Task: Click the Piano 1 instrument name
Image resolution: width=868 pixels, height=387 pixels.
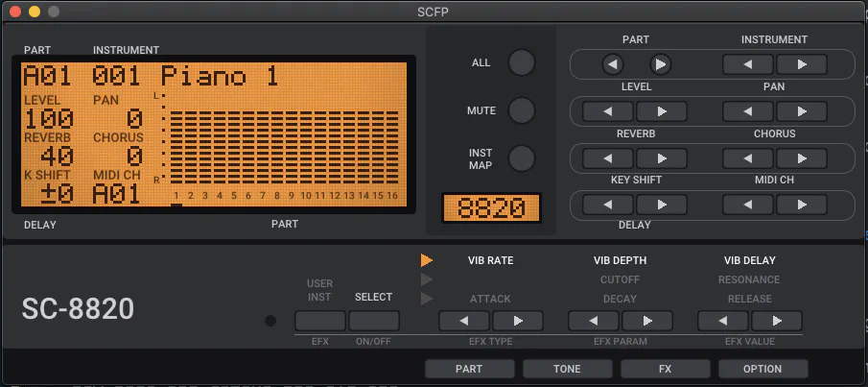Action: [x=220, y=77]
